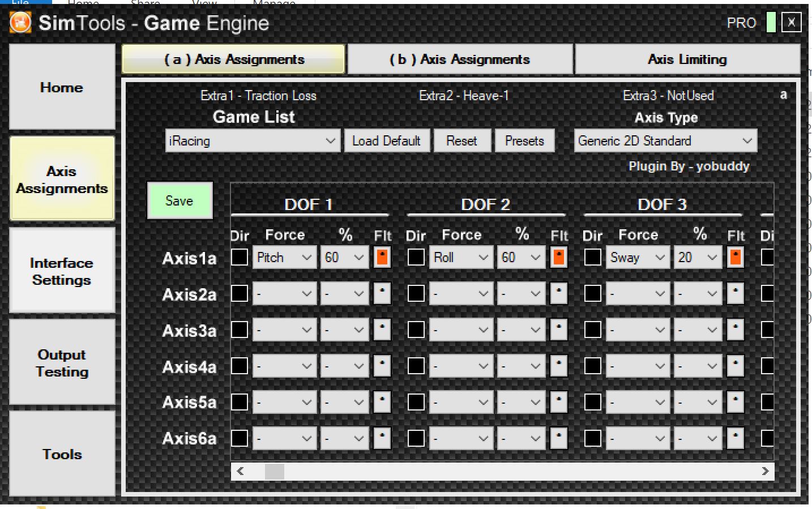Check Axis2a DOF 1 Dir box
This screenshot has width=812, height=509.
(x=240, y=293)
